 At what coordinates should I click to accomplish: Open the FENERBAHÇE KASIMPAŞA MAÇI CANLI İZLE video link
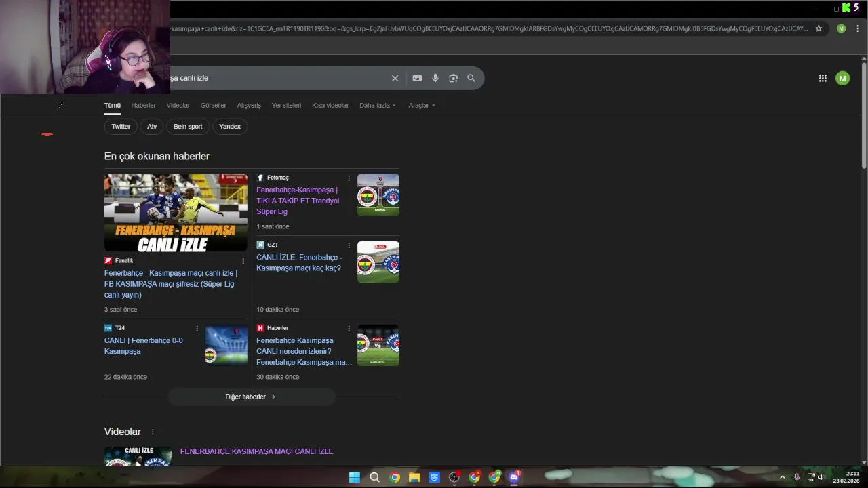coord(256,451)
